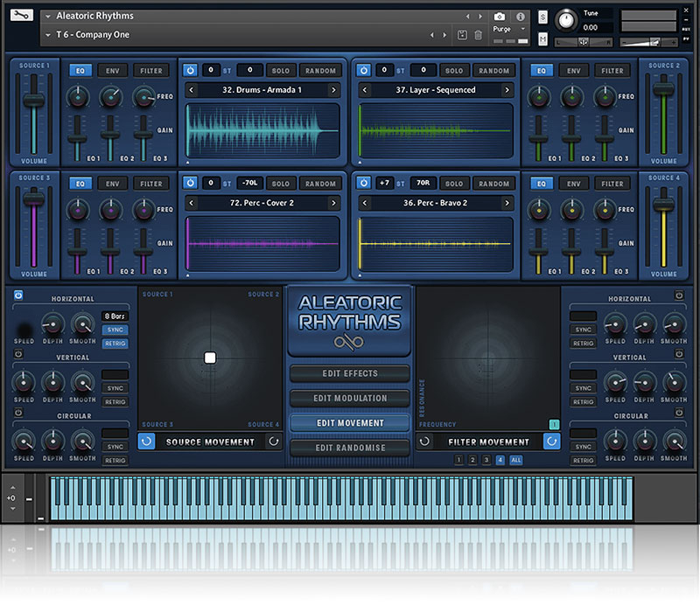This screenshot has height=612, width=700.
Task: Open the T 6 - Company One preset dropdown
Action: pyautogui.click(x=48, y=35)
